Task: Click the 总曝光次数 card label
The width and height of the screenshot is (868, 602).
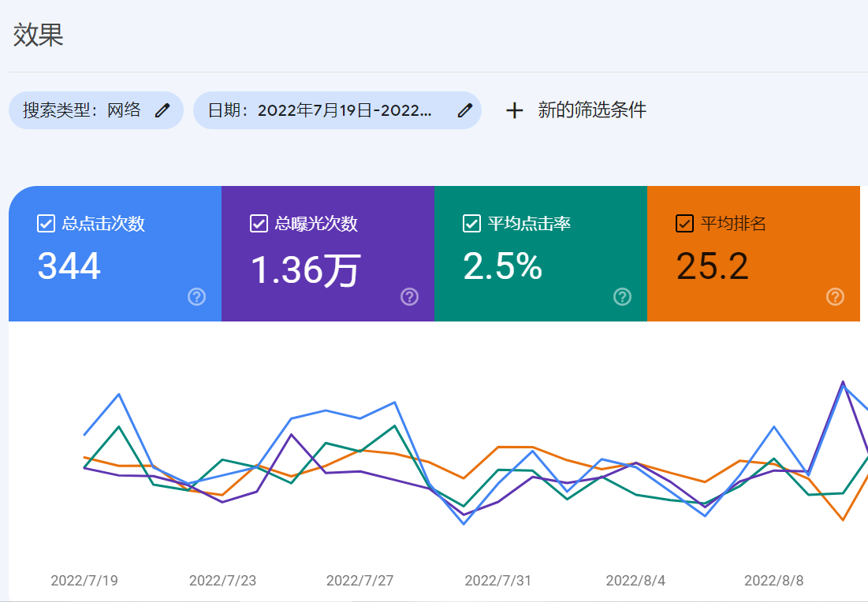Action: tap(317, 224)
